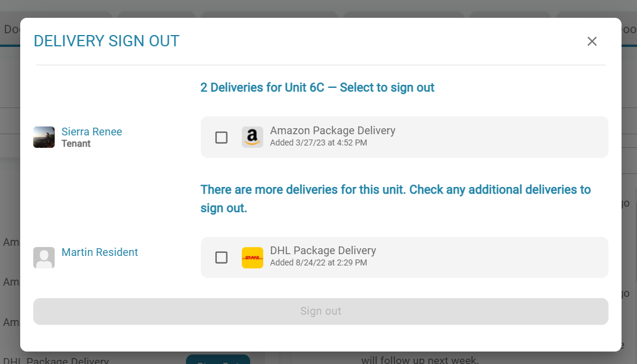Click the '2 Deliveries for Unit 6C' heading
Image resolution: width=637 pixels, height=364 pixels.
point(317,88)
